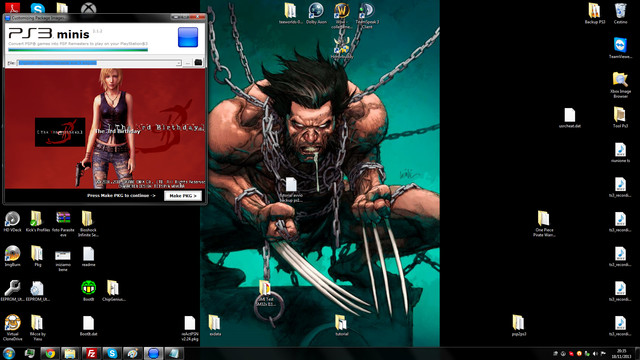This screenshot has width=640, height=360.
Task: Open the BootIt green smiley icon
Action: tap(88, 291)
